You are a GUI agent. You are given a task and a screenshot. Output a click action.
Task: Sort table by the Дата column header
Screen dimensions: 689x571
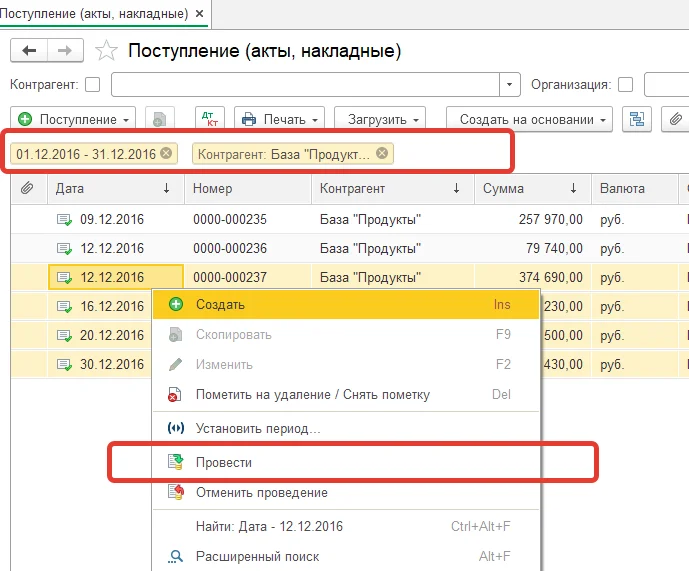click(116, 189)
